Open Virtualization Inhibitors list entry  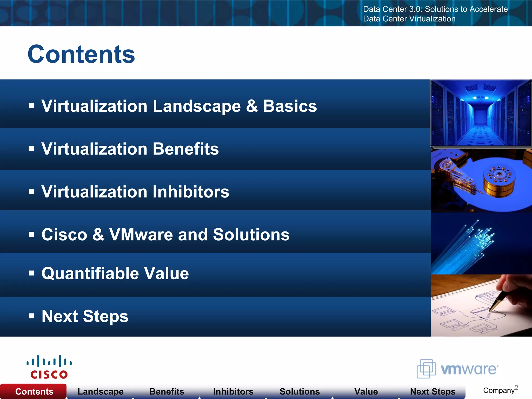(x=135, y=192)
